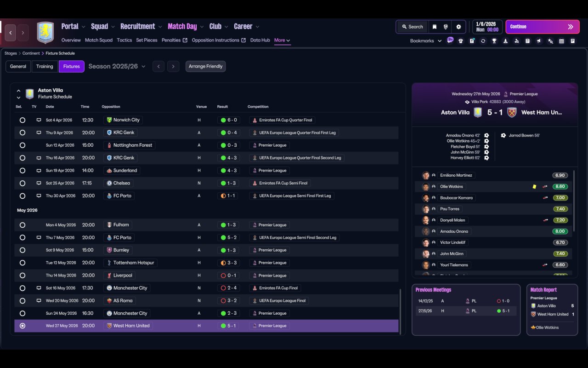Open the Overview submenu item
The height and width of the screenshot is (368, 588).
click(x=71, y=40)
